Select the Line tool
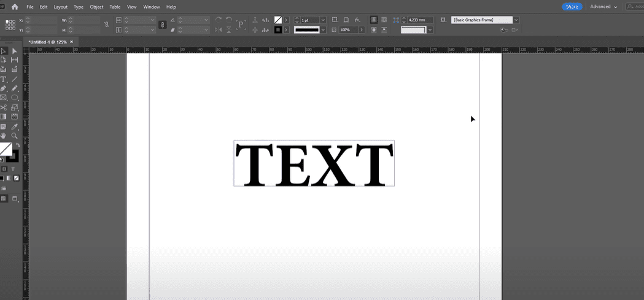The width and height of the screenshot is (644, 300). (14, 79)
